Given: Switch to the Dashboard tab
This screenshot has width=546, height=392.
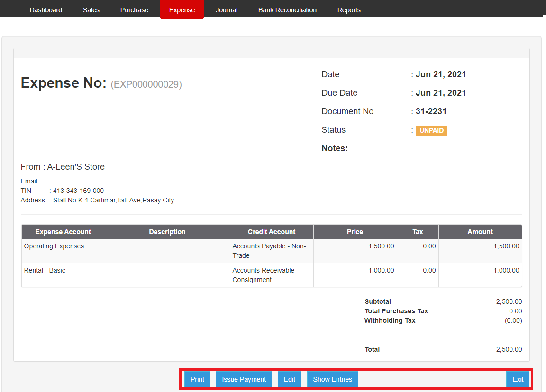Looking at the screenshot, I should (45, 9).
